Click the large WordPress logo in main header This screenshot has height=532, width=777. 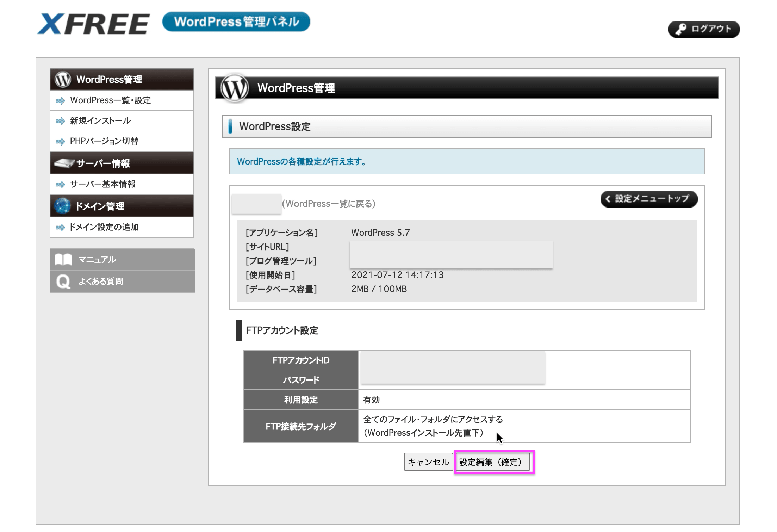[x=234, y=88]
